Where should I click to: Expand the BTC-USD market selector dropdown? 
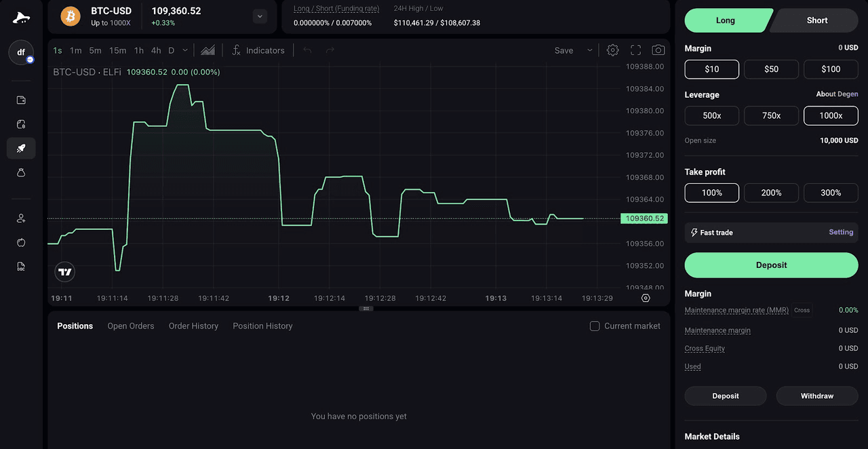click(260, 16)
